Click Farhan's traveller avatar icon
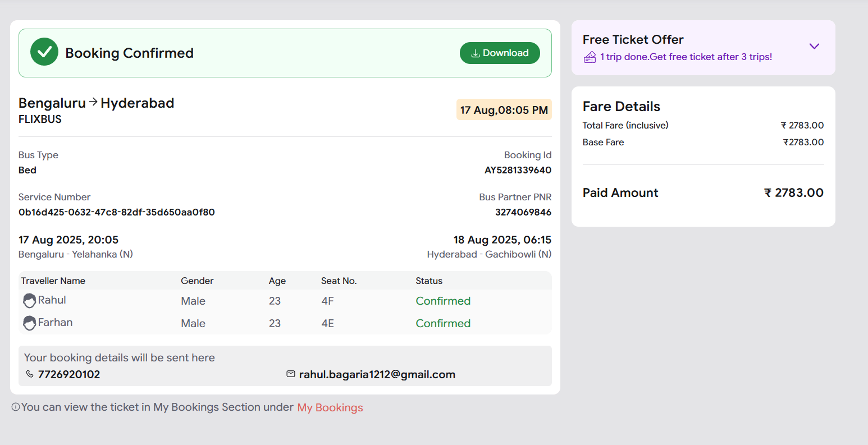This screenshot has height=445, width=868. coord(30,323)
